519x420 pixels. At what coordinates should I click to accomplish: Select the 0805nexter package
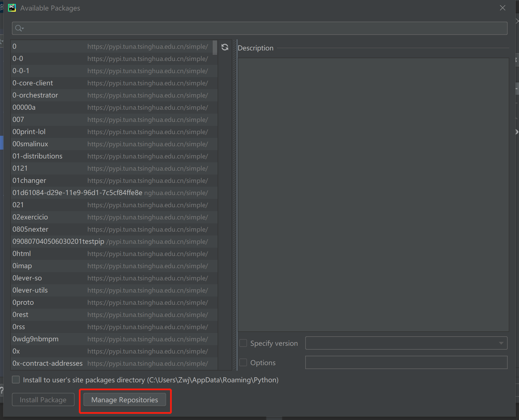pyautogui.click(x=114, y=229)
